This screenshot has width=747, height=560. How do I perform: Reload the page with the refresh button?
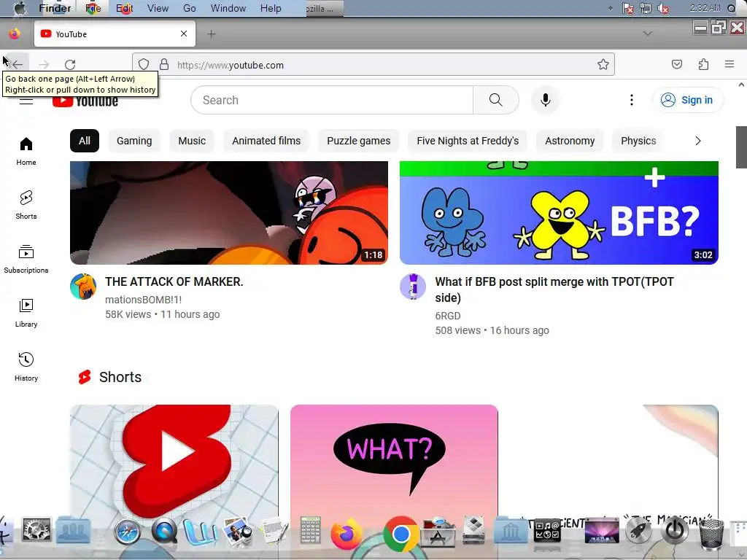(x=70, y=65)
